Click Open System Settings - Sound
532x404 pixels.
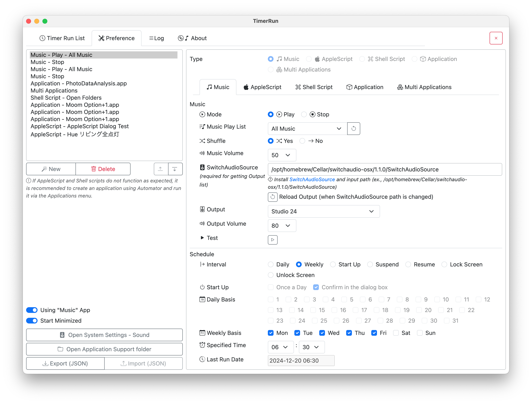(x=104, y=335)
